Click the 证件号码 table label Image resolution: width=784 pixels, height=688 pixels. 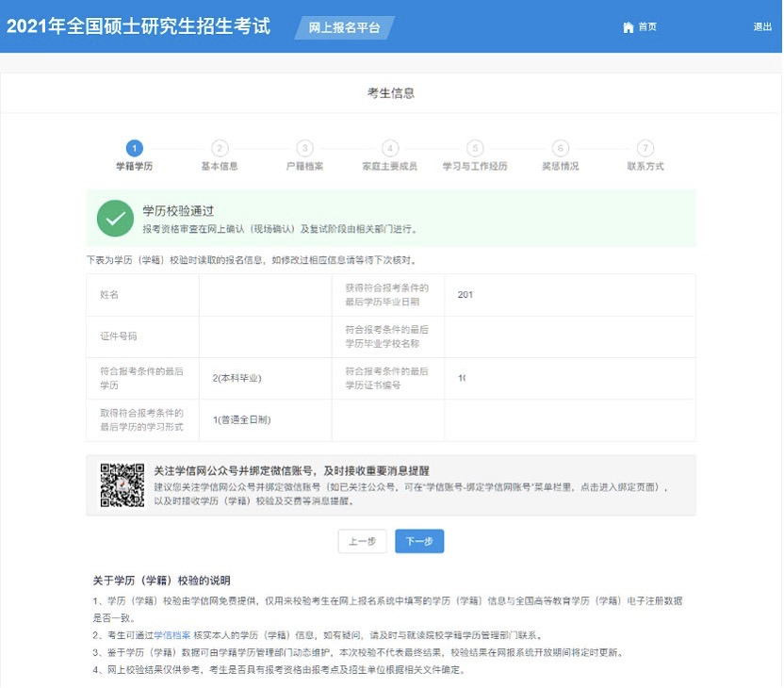[x=119, y=336]
